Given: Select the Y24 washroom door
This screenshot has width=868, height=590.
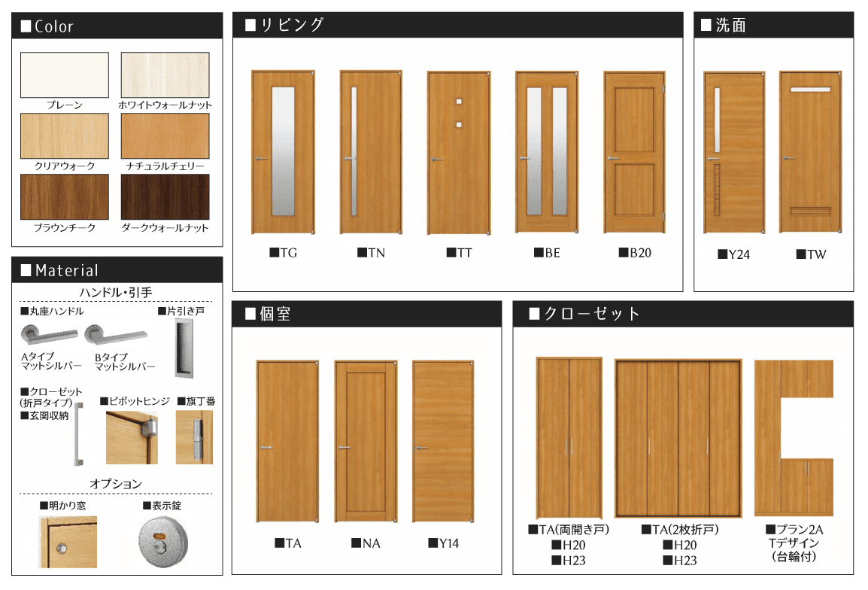Looking at the screenshot, I should click(x=734, y=152).
